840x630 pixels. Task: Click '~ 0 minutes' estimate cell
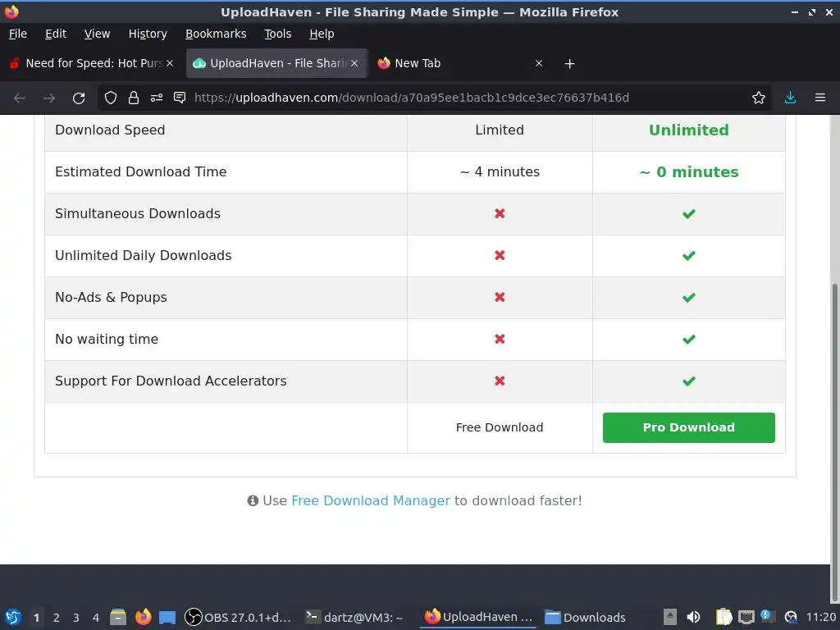point(689,172)
